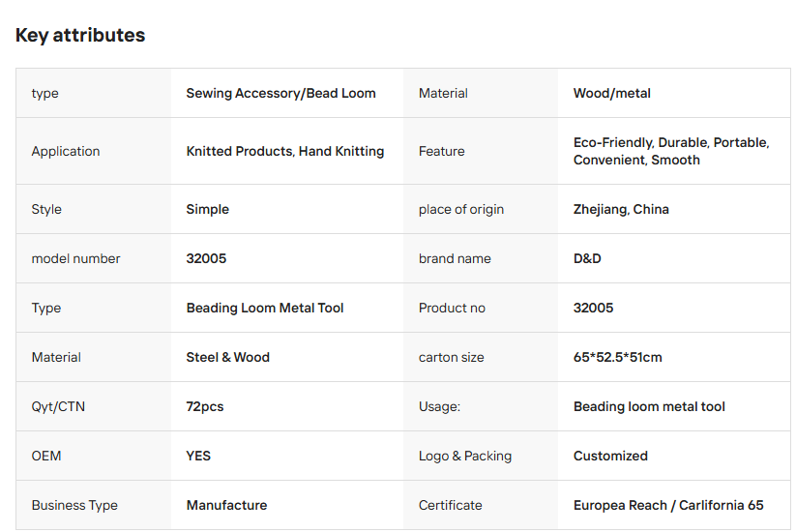Select the Manufacture business type value
The width and height of the screenshot is (796, 532).
(226, 505)
